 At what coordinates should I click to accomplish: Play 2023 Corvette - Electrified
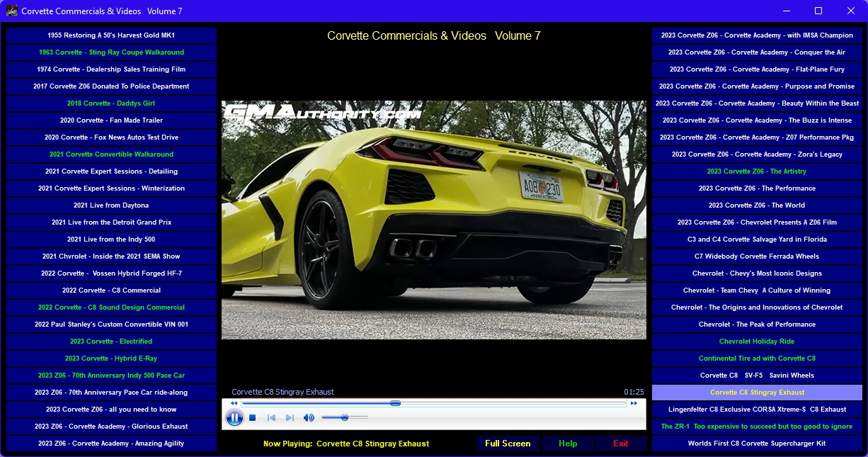(111, 342)
